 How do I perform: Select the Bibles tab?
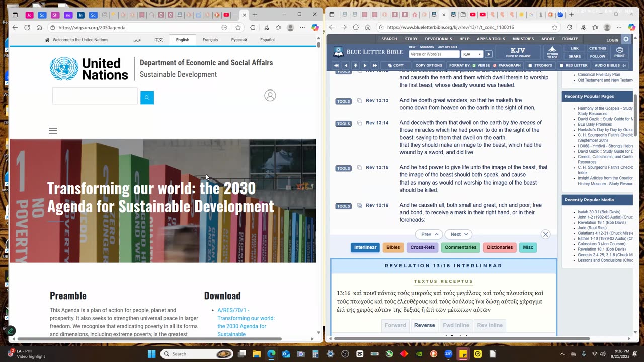pos(393,247)
